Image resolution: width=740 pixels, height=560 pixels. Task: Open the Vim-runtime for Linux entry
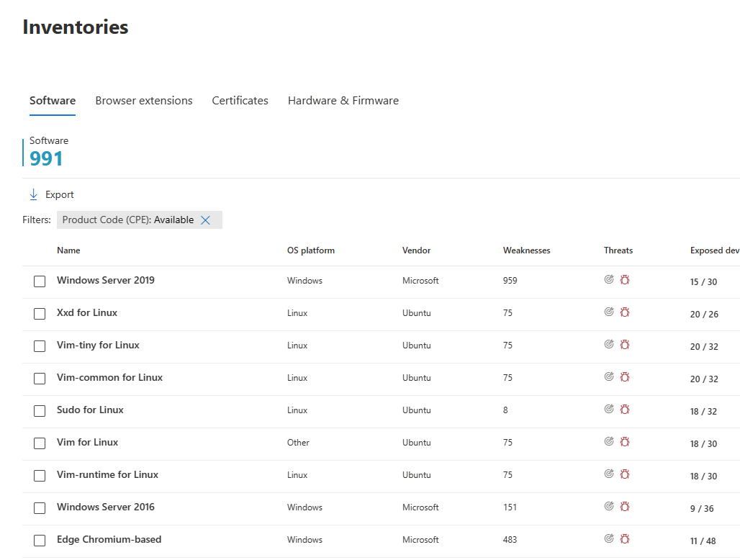tap(107, 474)
